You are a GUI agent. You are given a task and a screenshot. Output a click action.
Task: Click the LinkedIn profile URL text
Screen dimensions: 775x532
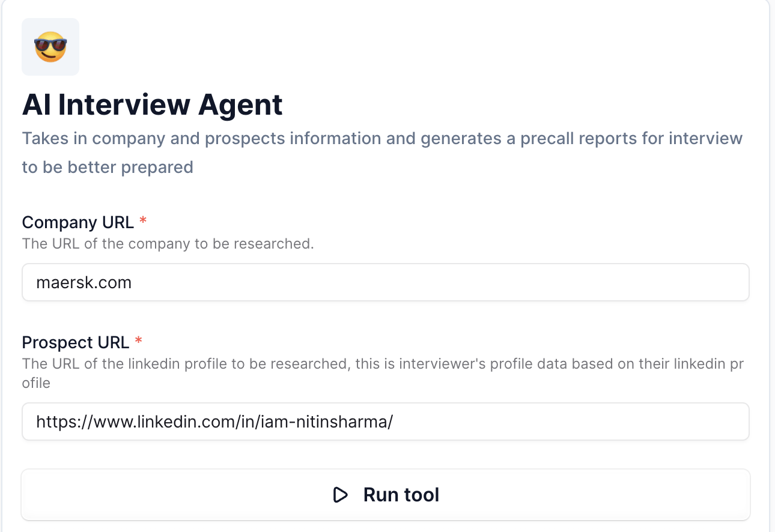(214, 422)
